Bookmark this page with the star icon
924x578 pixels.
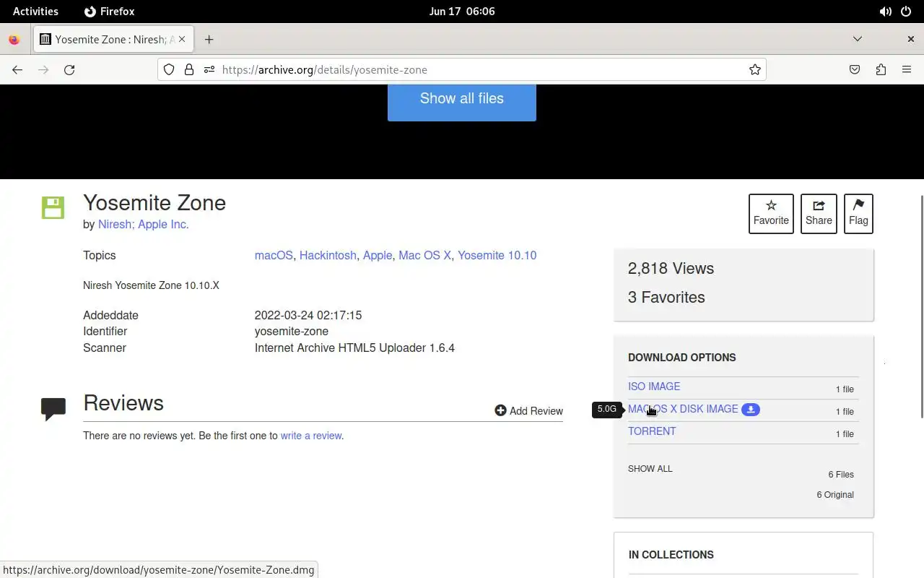pyautogui.click(x=754, y=69)
